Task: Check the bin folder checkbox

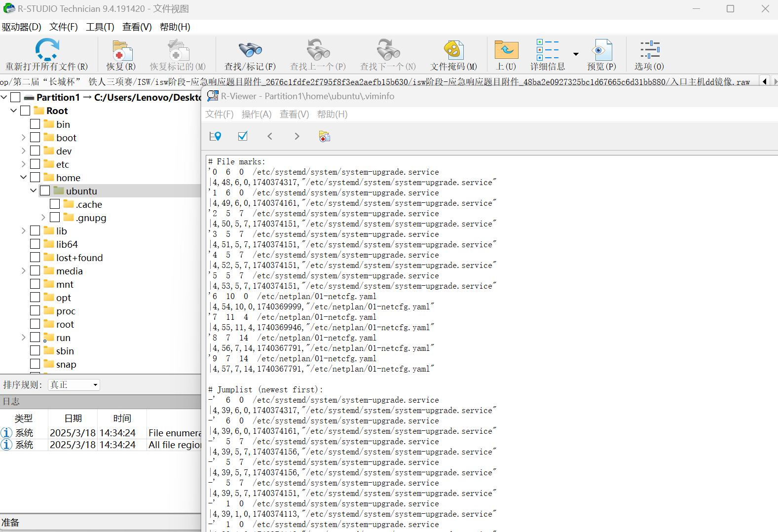Action: [35, 124]
